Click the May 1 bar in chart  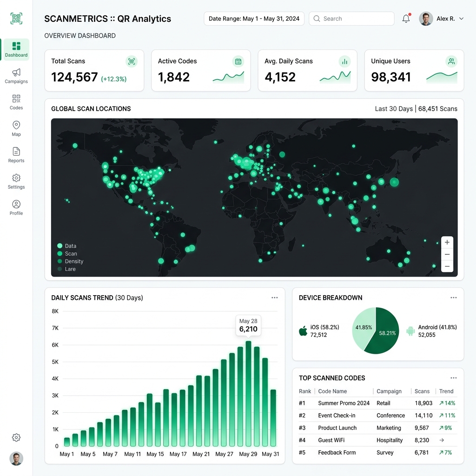(x=67, y=442)
